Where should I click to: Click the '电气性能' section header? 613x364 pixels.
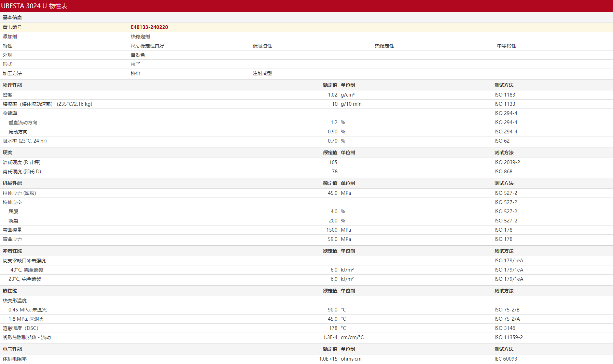pyautogui.click(x=12, y=349)
